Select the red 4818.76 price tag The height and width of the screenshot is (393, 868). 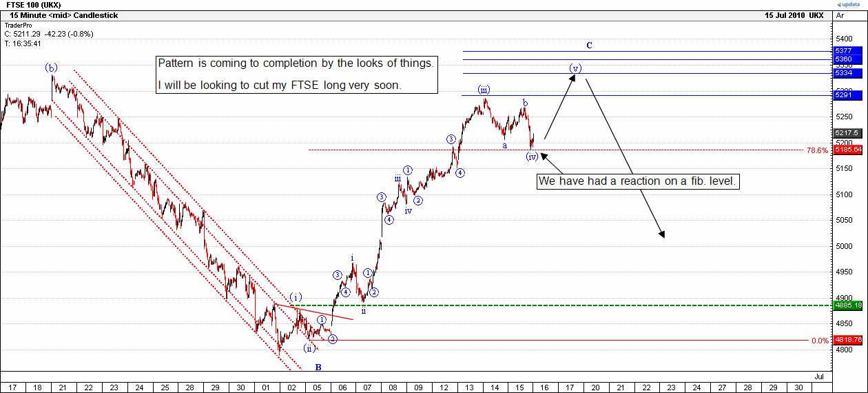[847, 340]
